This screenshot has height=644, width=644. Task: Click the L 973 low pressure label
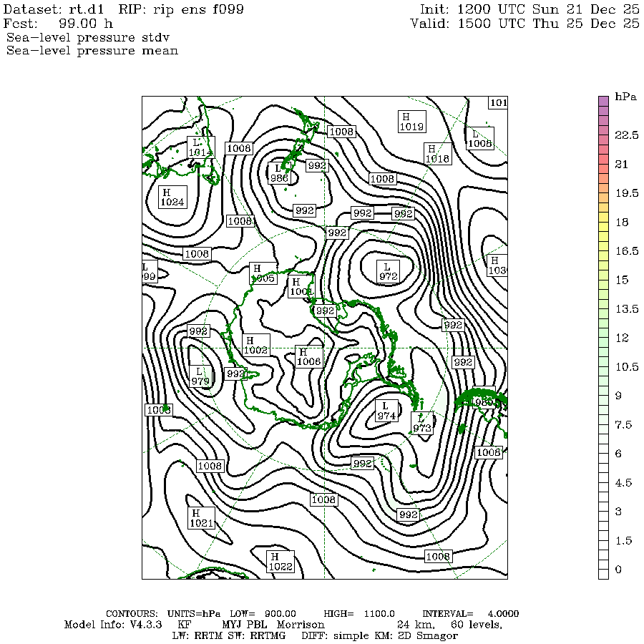coord(422,424)
